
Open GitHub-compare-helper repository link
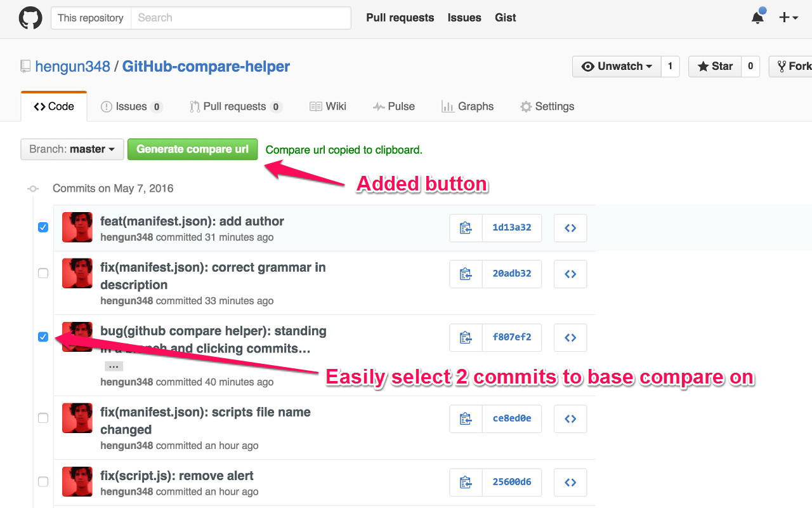click(206, 66)
